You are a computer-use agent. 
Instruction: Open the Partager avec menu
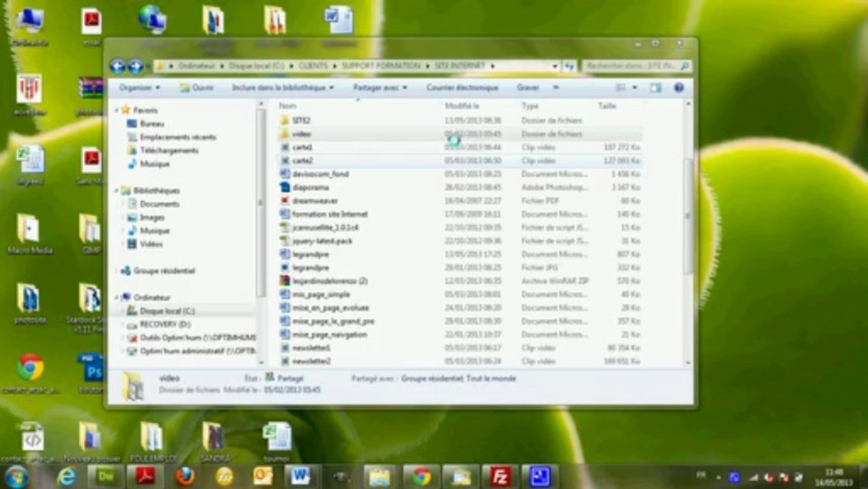380,88
